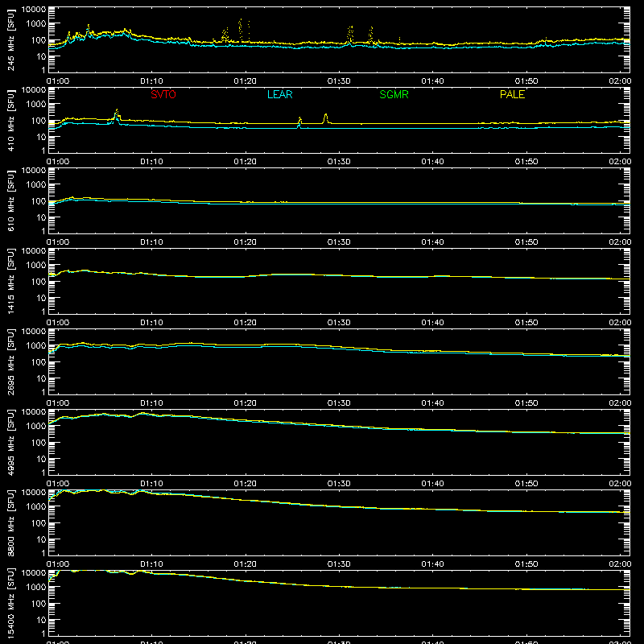Click 01:20 tick label below 1415 MHz panel

pyautogui.click(x=246, y=323)
